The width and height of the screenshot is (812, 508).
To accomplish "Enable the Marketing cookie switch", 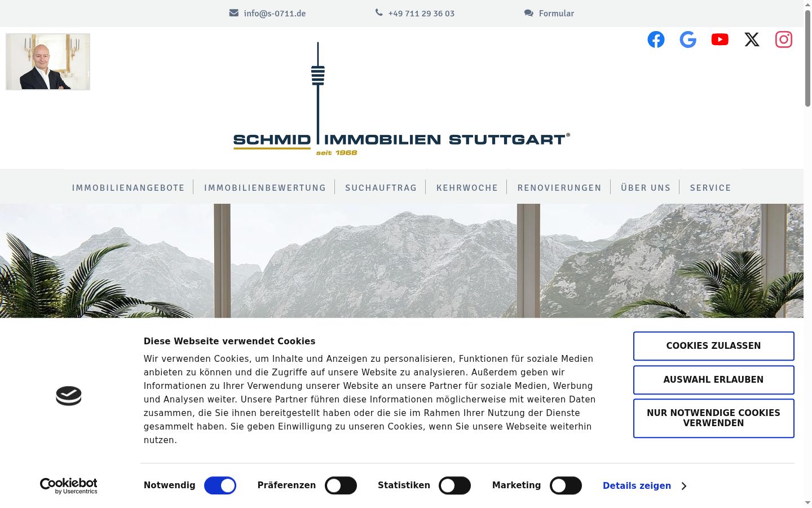I will click(566, 485).
